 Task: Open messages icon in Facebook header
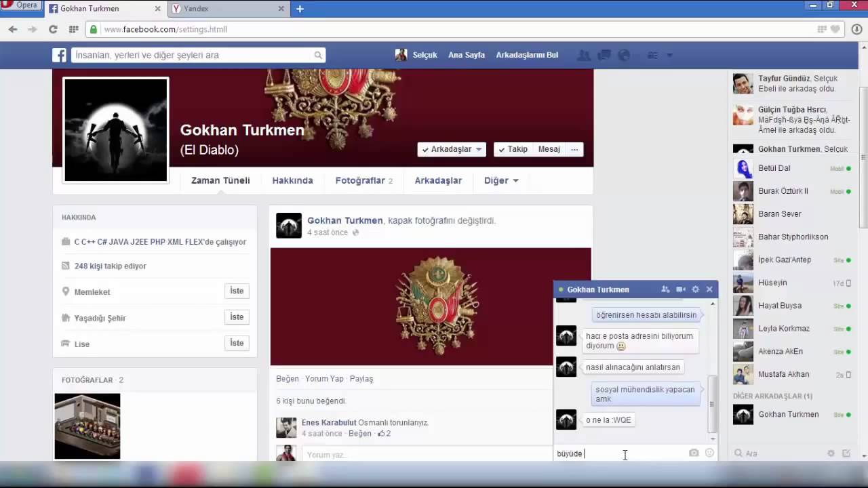(604, 56)
